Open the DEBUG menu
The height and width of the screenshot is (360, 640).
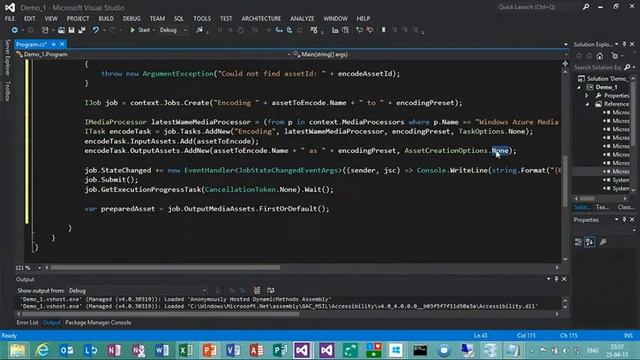131,19
